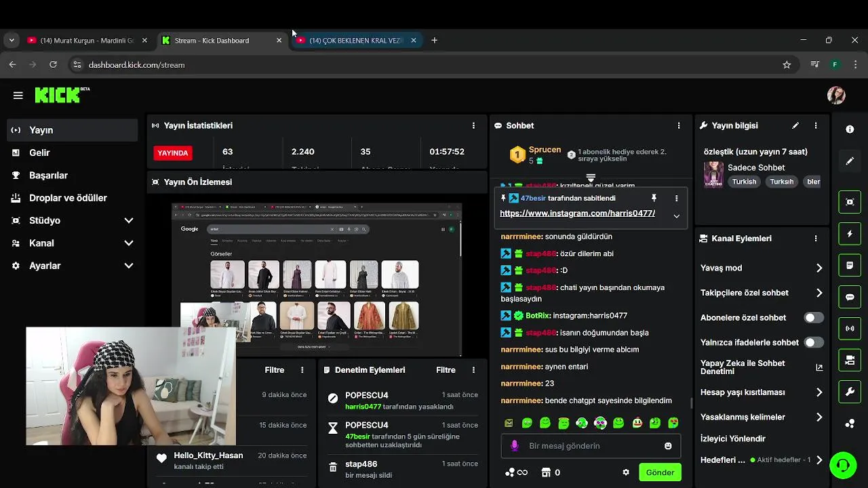Open chat settings gear icon

pos(626,472)
